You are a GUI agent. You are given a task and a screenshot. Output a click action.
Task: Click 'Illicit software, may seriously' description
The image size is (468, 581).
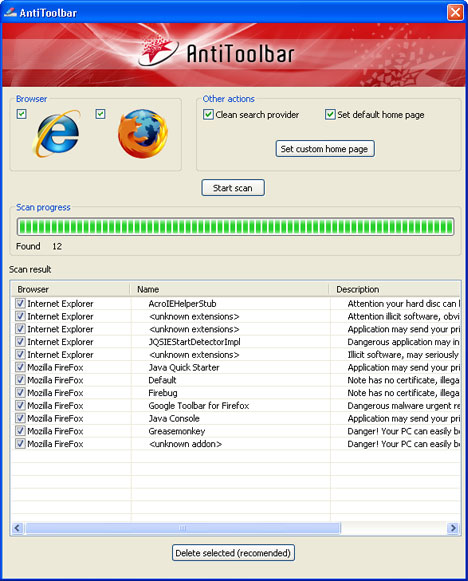[404, 355]
